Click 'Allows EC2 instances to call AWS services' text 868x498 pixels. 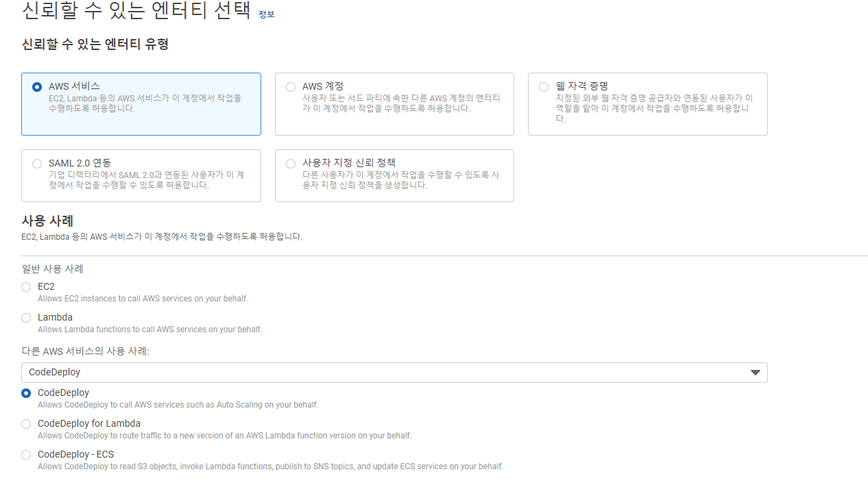[143, 299]
